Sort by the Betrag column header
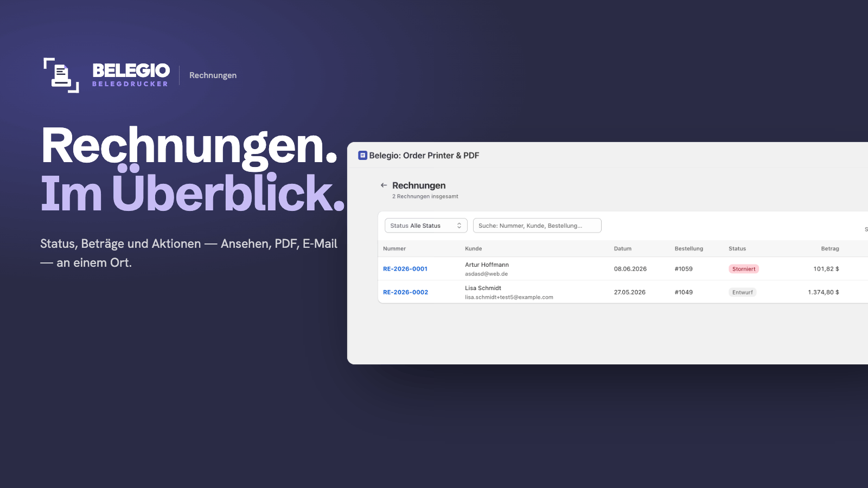The image size is (868, 488). pyautogui.click(x=830, y=249)
